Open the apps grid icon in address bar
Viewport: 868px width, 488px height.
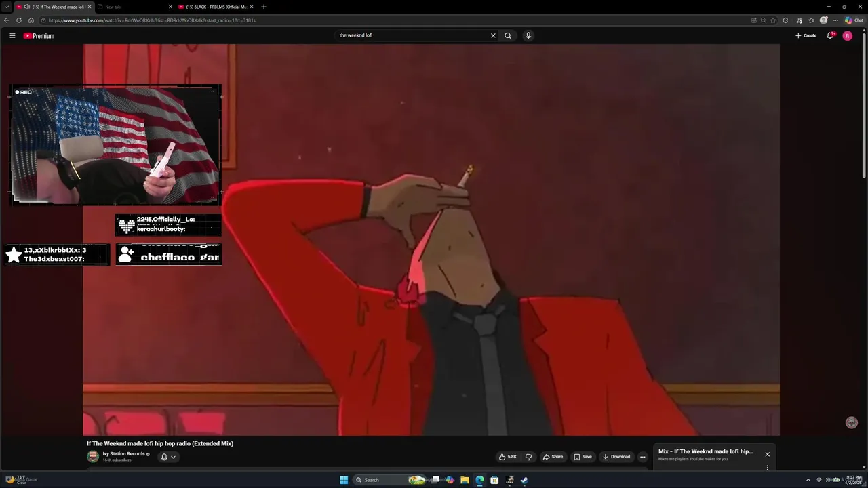[754, 20]
